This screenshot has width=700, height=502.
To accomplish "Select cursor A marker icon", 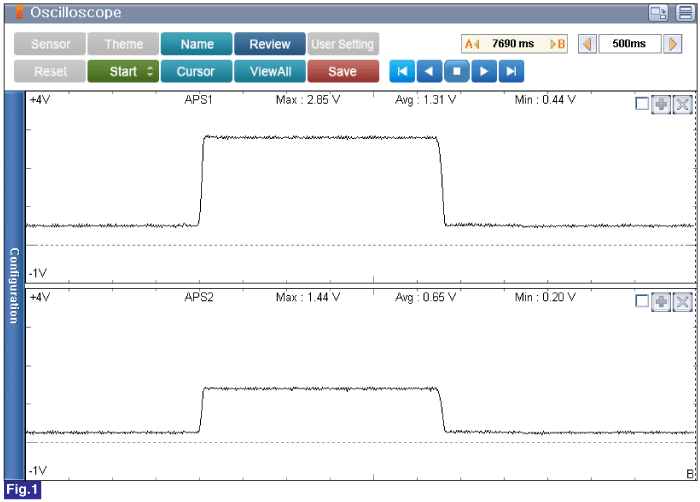I will coord(471,44).
